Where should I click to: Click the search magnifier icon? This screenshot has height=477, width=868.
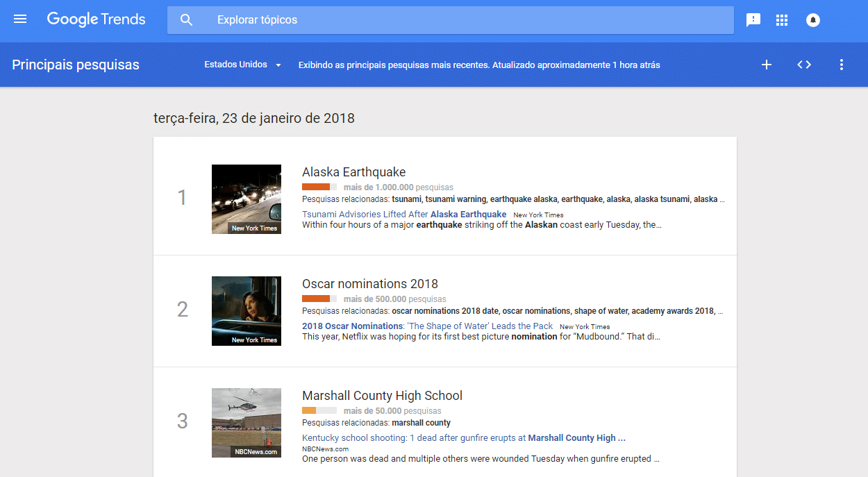186,20
